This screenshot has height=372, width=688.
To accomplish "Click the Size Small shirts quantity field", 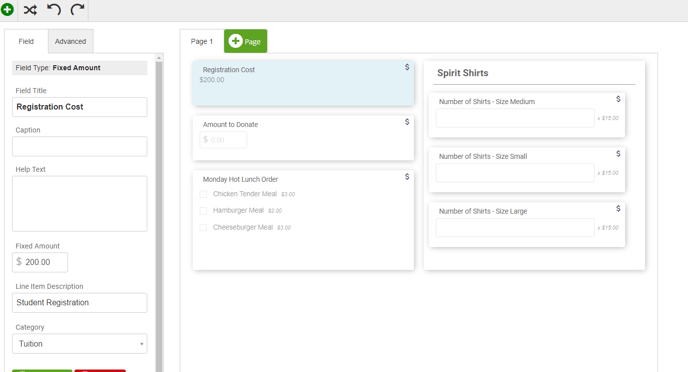I will tap(515, 173).
